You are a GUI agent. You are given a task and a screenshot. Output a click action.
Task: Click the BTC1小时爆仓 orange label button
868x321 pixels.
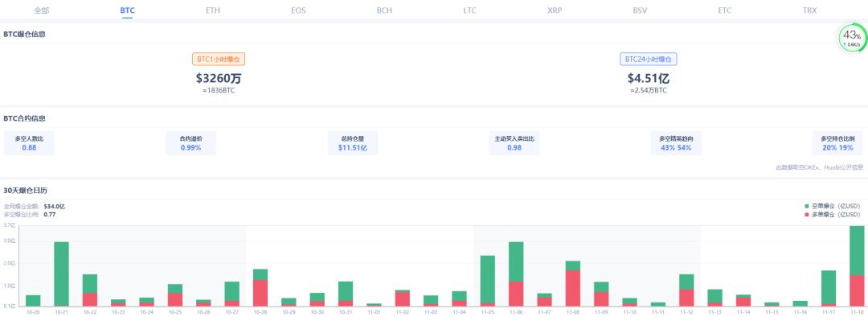pos(219,60)
